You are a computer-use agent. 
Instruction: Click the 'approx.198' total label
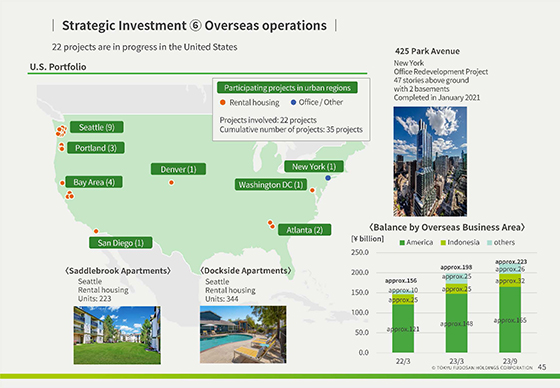pos(456,267)
